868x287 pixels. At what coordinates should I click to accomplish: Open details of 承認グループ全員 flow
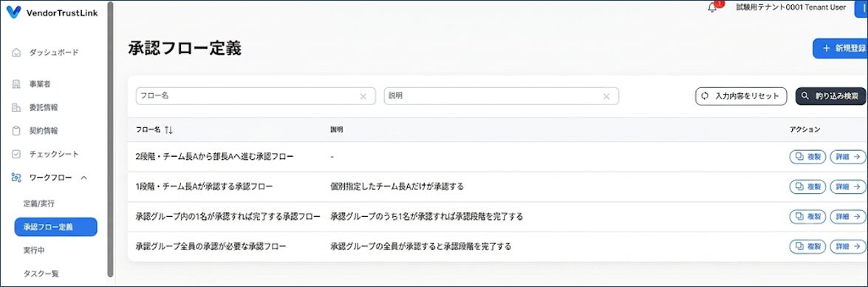[847, 246]
